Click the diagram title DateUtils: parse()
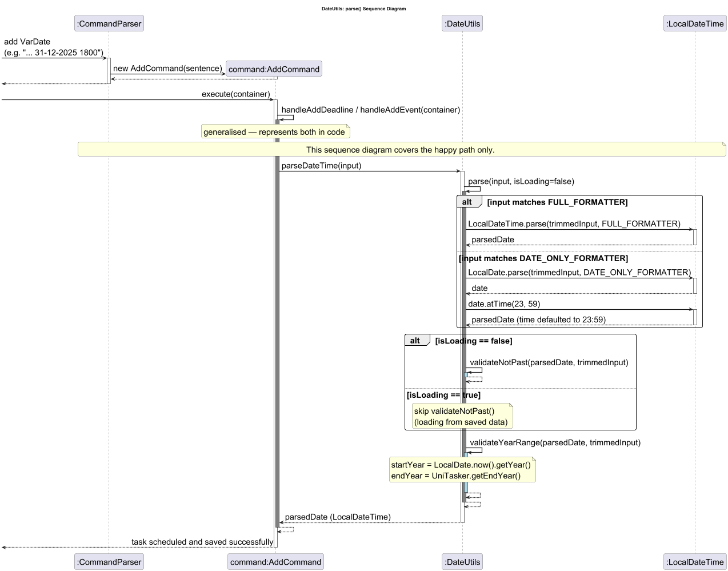This screenshot has height=571, width=728. coord(363,9)
